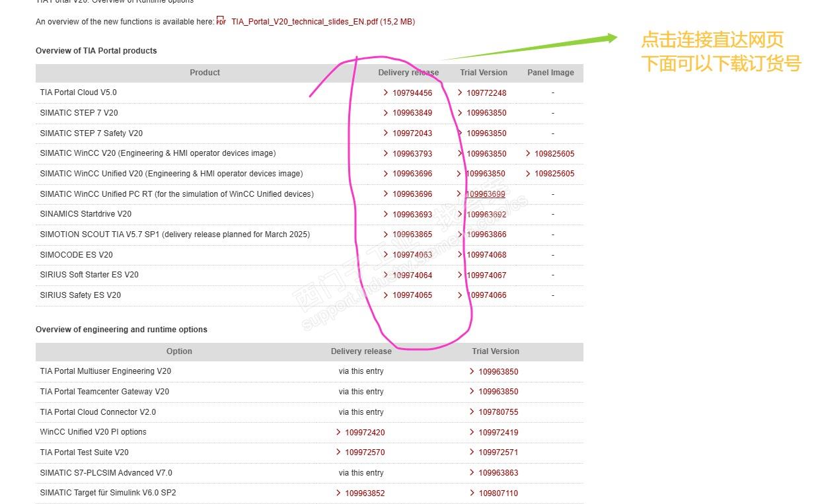The image size is (816, 504).
Task: Open the trial version link in STEP 7 Safety V20 row
Action: (x=486, y=133)
